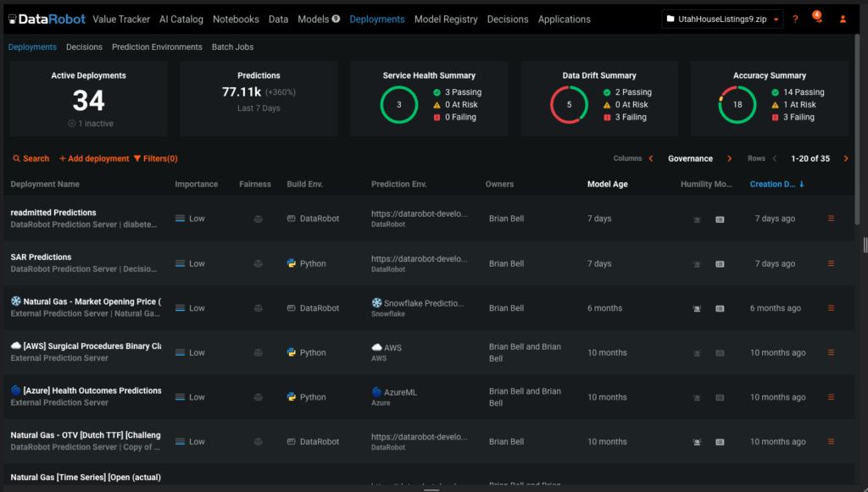Image resolution: width=868 pixels, height=492 pixels.
Task: Click the Importance column header
Action: pyautogui.click(x=197, y=184)
